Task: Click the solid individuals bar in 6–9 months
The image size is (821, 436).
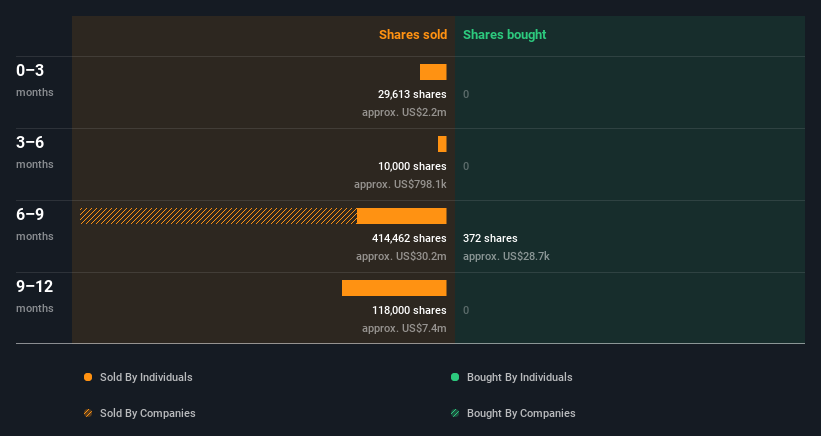Action: [x=402, y=216]
